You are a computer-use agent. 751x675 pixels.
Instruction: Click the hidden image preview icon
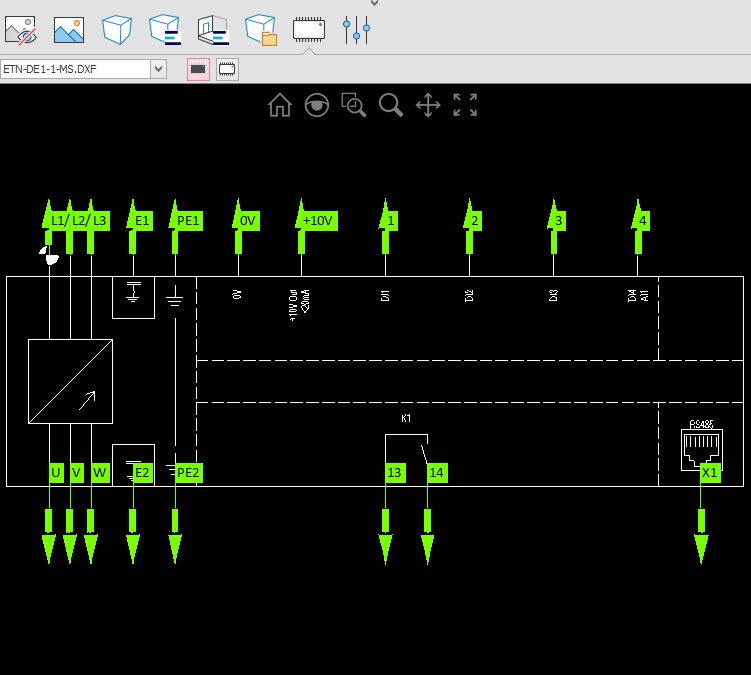pos(20,30)
